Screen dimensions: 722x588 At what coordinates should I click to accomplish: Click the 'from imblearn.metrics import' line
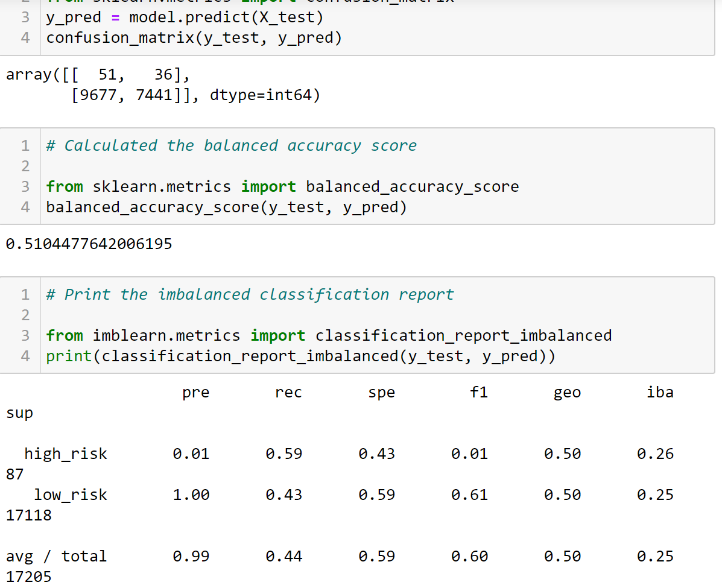click(329, 335)
